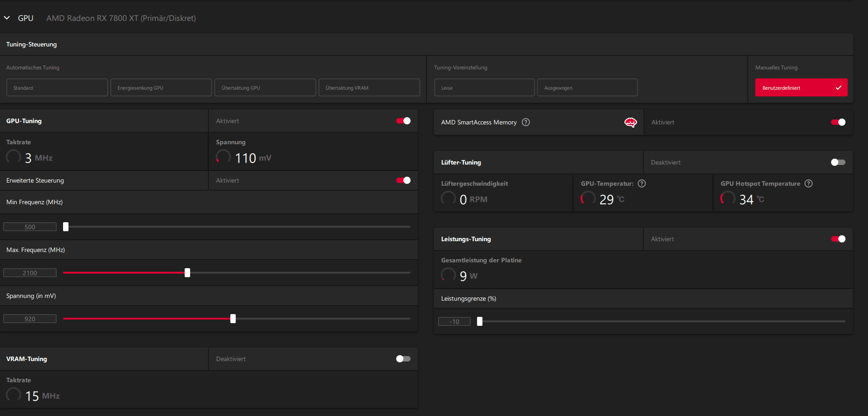Click the Leistungs-Tuning heading

(x=466, y=239)
